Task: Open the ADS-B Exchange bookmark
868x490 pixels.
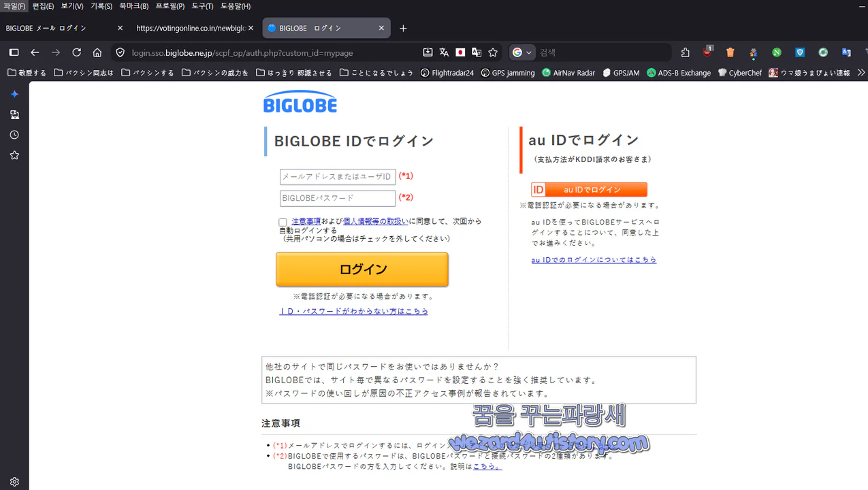Action: tap(679, 73)
